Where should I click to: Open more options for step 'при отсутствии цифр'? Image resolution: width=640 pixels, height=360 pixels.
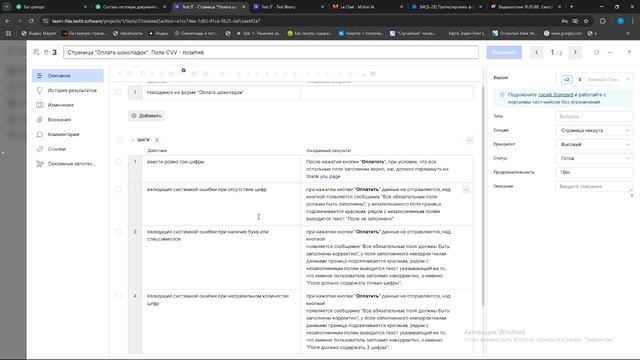click(x=466, y=189)
